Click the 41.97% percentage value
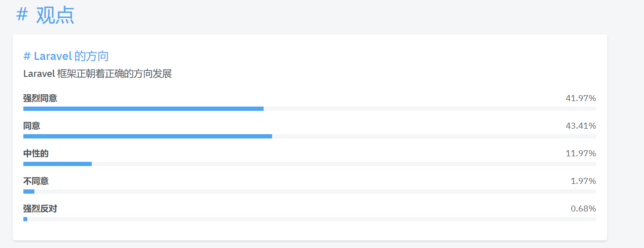The width and height of the screenshot is (644, 248). [x=581, y=98]
